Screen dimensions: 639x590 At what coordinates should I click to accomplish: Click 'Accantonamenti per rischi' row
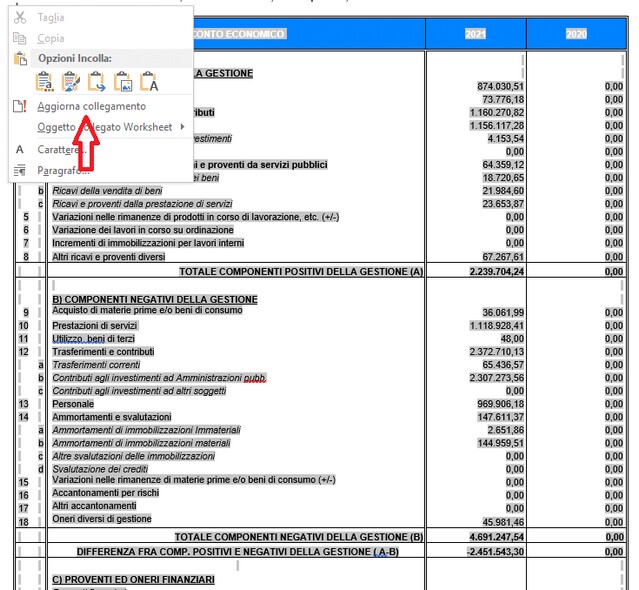pos(106,493)
